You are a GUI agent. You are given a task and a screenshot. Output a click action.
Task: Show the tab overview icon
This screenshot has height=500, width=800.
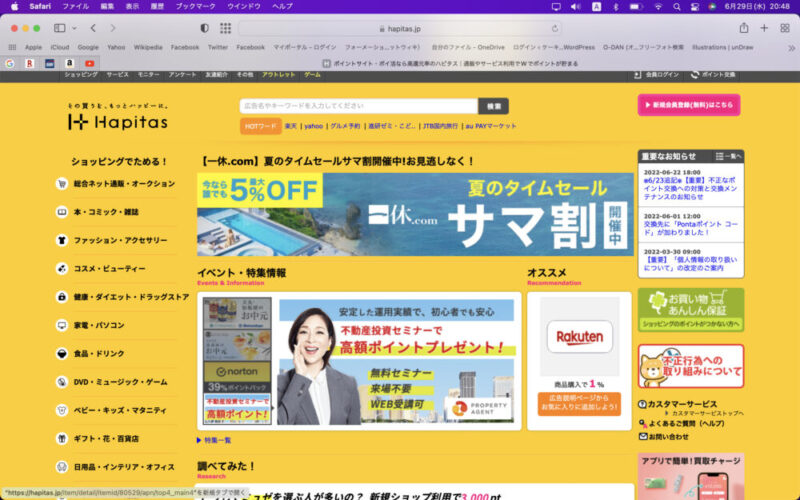coord(785,29)
